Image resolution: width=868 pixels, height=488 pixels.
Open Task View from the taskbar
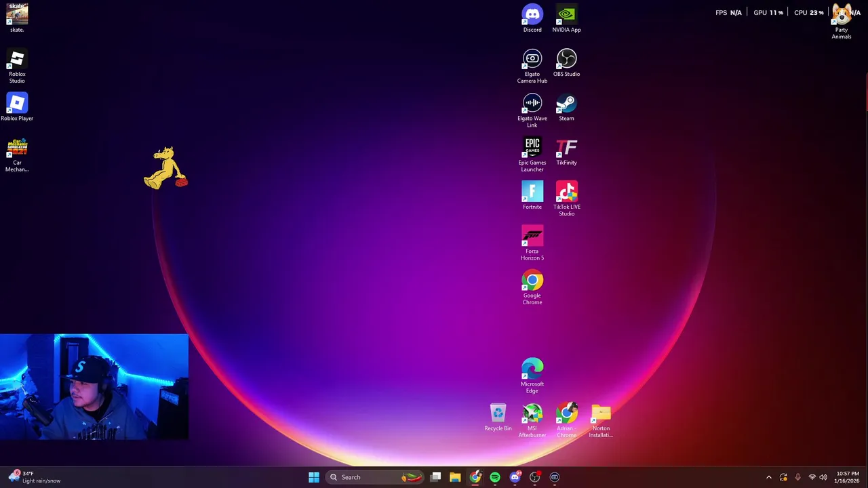tap(435, 477)
